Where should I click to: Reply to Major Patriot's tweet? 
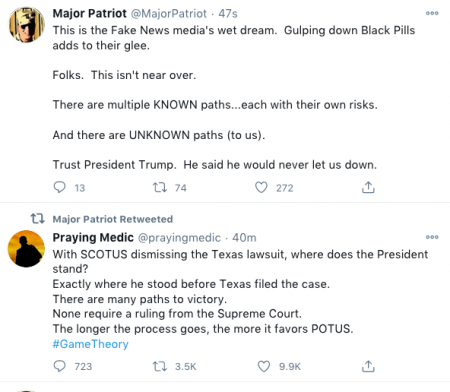click(60, 187)
